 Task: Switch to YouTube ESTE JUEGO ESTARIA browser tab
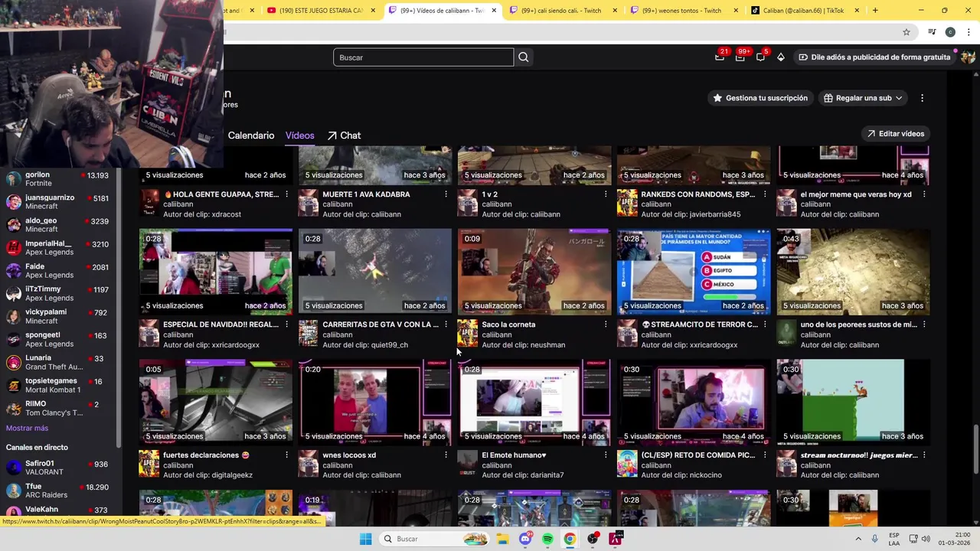click(322, 11)
